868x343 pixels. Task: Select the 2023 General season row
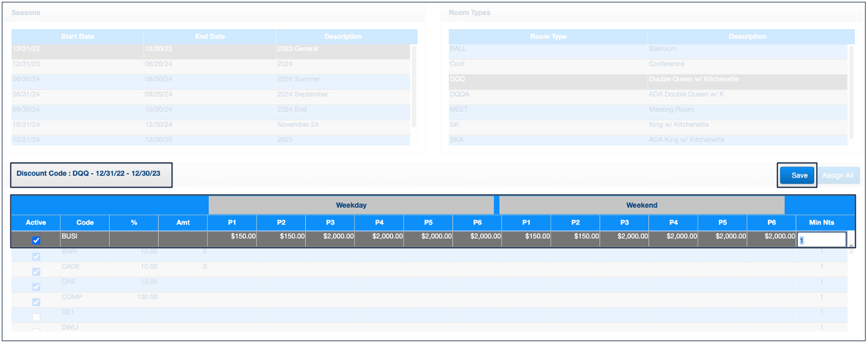210,49
